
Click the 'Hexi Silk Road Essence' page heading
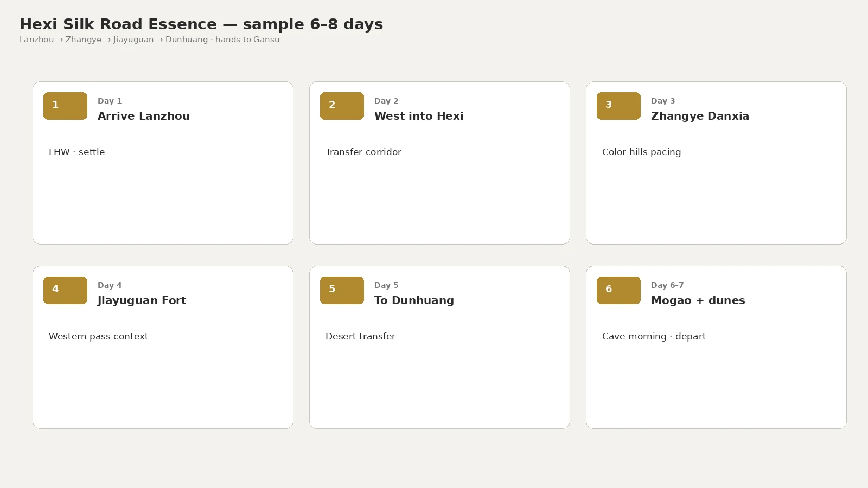point(201,24)
